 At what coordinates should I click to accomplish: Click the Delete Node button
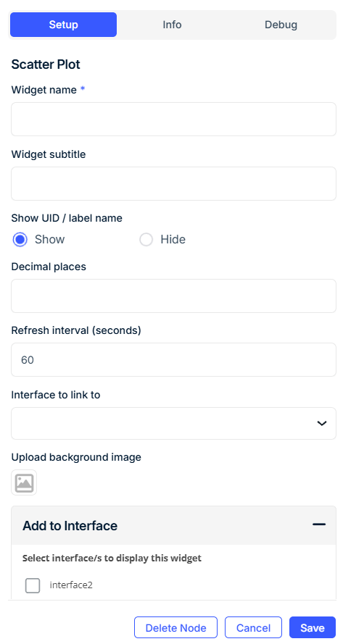click(175, 627)
